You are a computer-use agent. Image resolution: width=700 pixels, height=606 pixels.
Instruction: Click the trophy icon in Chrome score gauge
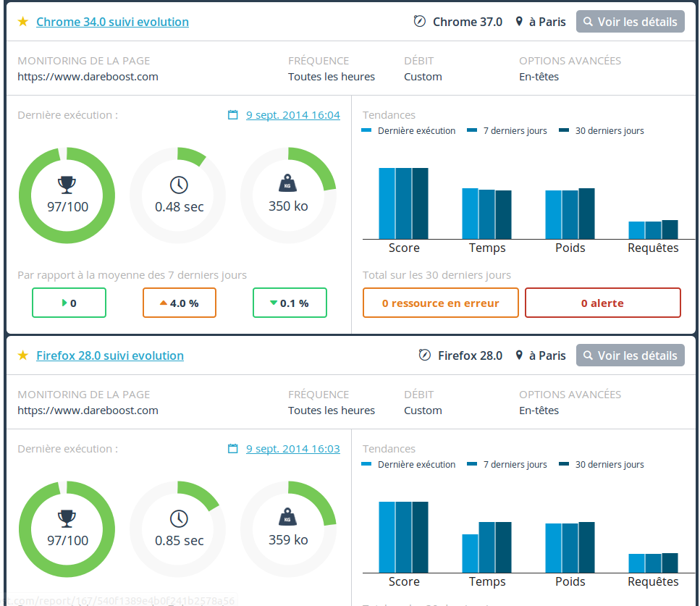point(67,184)
